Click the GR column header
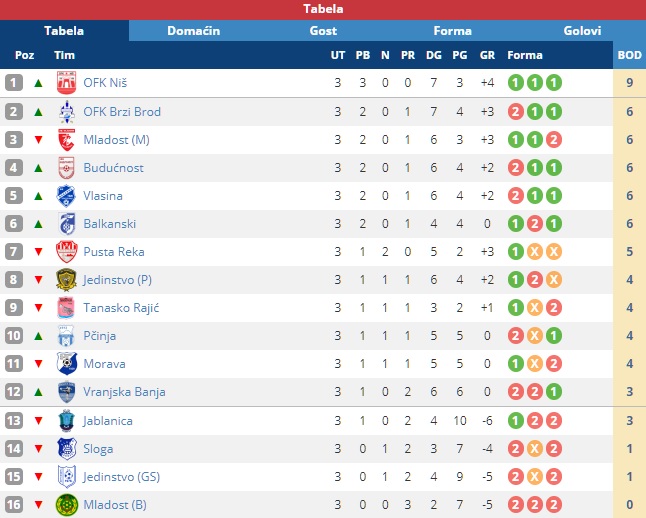 pyautogui.click(x=487, y=55)
